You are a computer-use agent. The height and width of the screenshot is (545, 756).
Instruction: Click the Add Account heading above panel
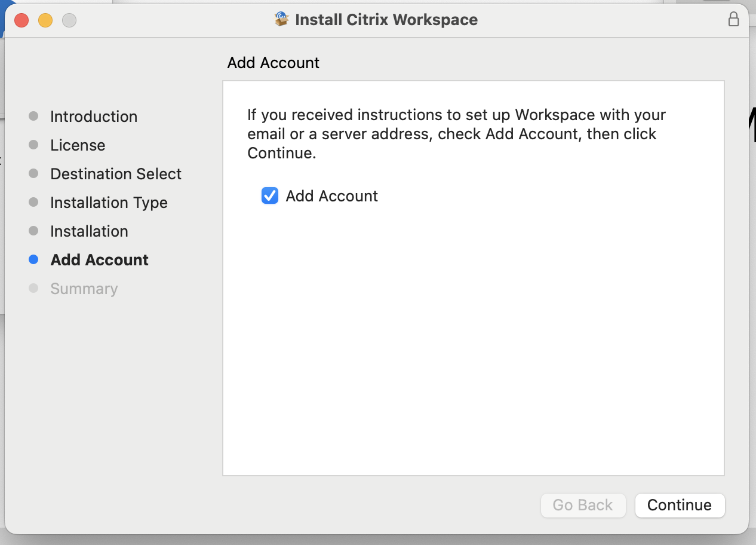click(273, 63)
